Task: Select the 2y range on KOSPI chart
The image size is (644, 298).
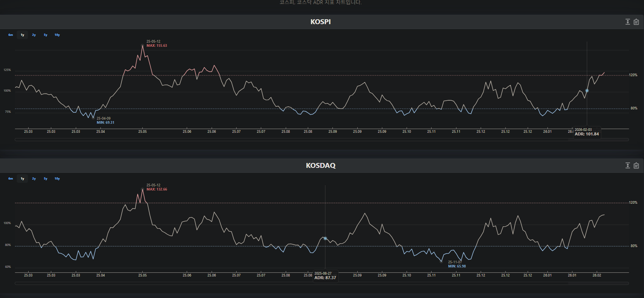Action: click(x=34, y=35)
